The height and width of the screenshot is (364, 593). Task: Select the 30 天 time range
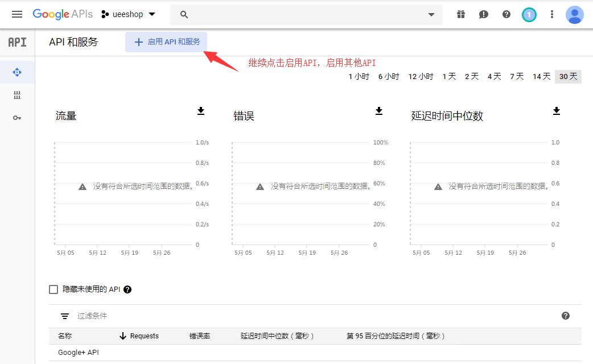point(569,76)
